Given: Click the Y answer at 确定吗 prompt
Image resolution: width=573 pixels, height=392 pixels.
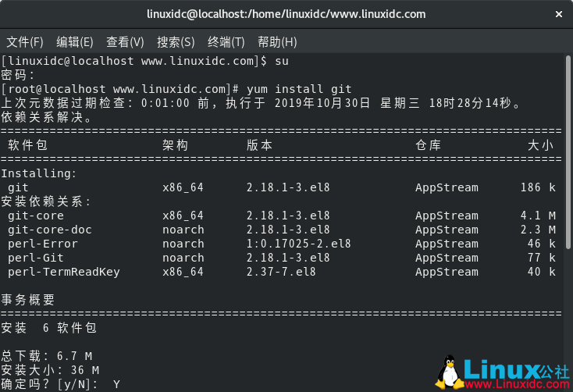Looking at the screenshot, I should pos(116,384).
